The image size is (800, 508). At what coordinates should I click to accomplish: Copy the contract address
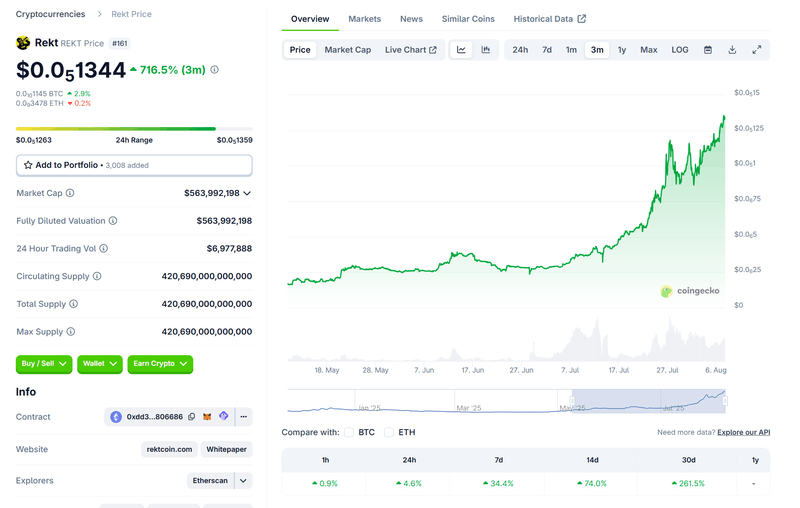(192, 417)
